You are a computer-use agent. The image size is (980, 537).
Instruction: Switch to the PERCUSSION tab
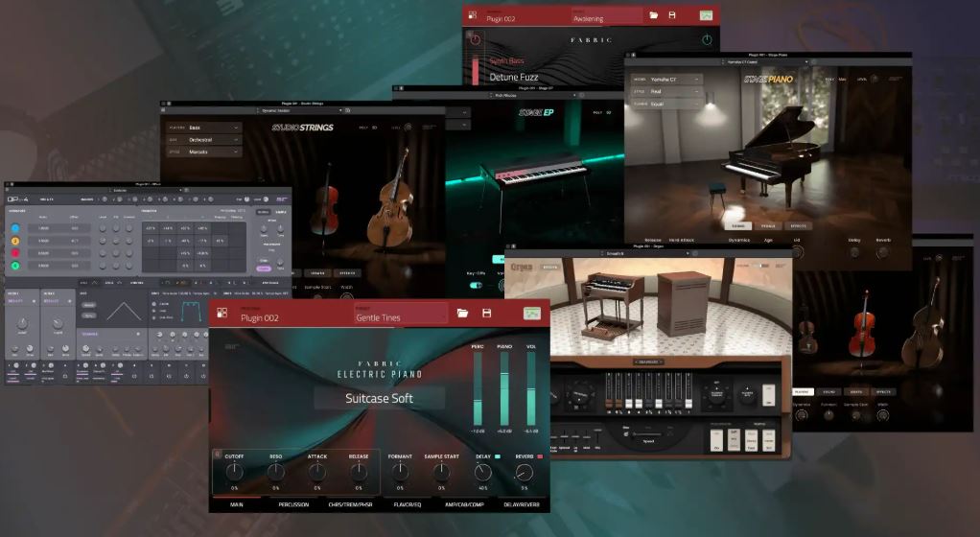tap(293, 504)
